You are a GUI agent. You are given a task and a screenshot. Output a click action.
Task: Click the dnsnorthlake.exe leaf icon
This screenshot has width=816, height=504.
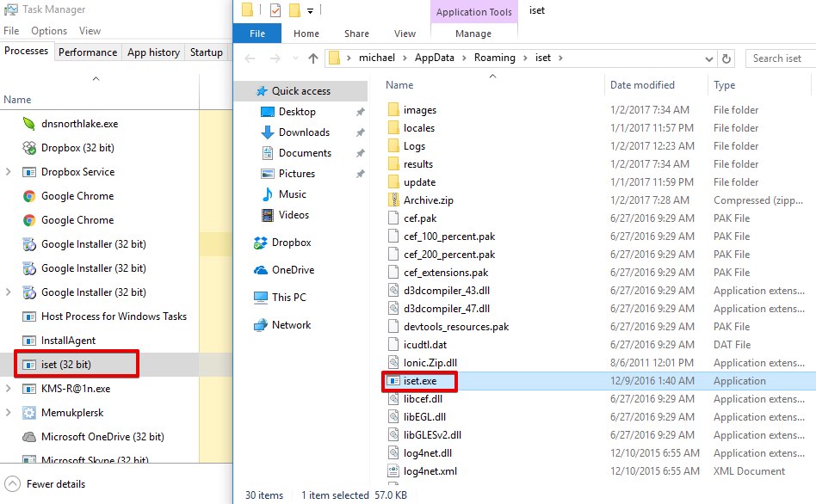28,124
